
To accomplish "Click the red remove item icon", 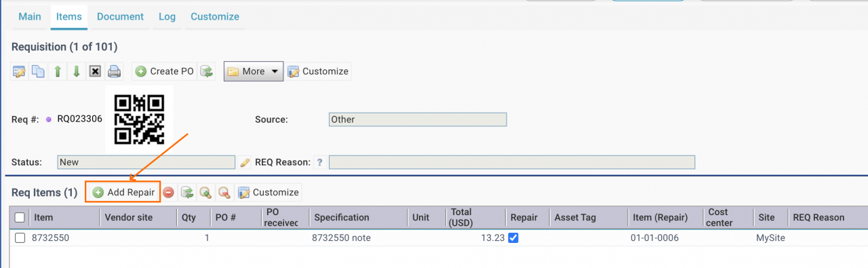I will coord(168,193).
